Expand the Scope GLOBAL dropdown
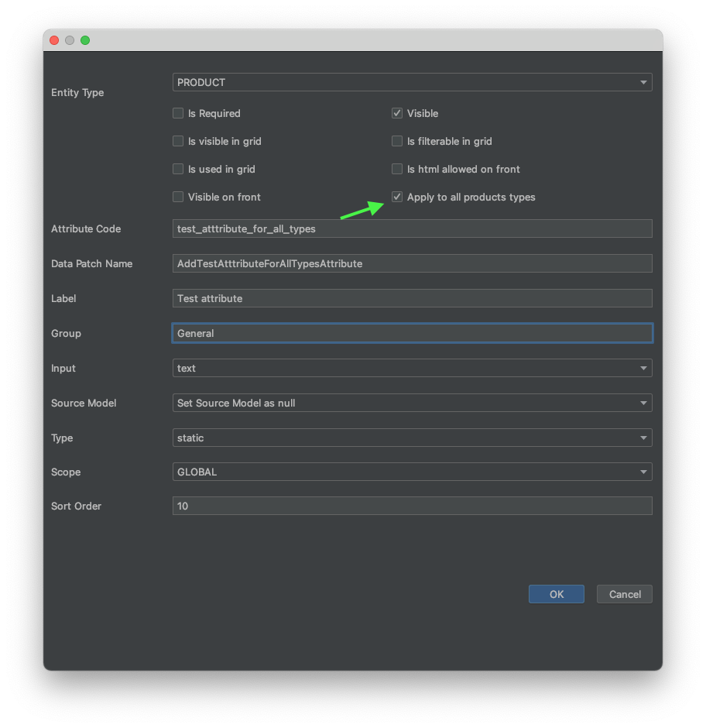The width and height of the screenshot is (706, 728). click(x=412, y=472)
